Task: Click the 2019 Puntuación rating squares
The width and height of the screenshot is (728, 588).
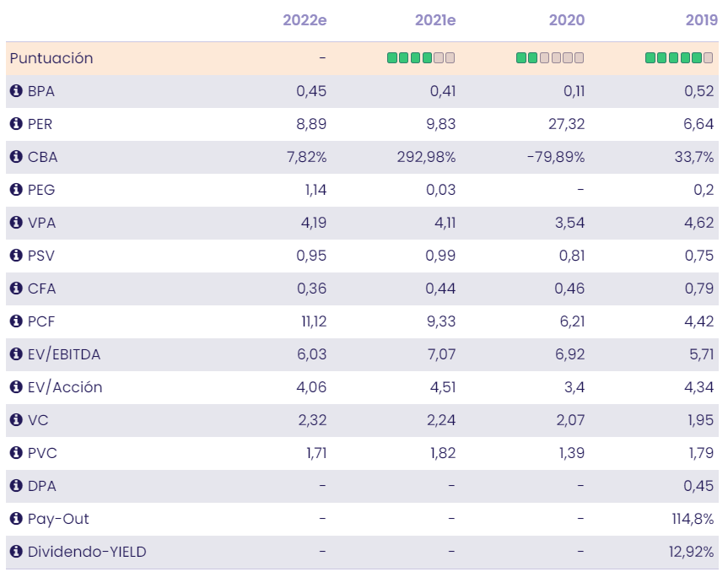Action: point(679,58)
